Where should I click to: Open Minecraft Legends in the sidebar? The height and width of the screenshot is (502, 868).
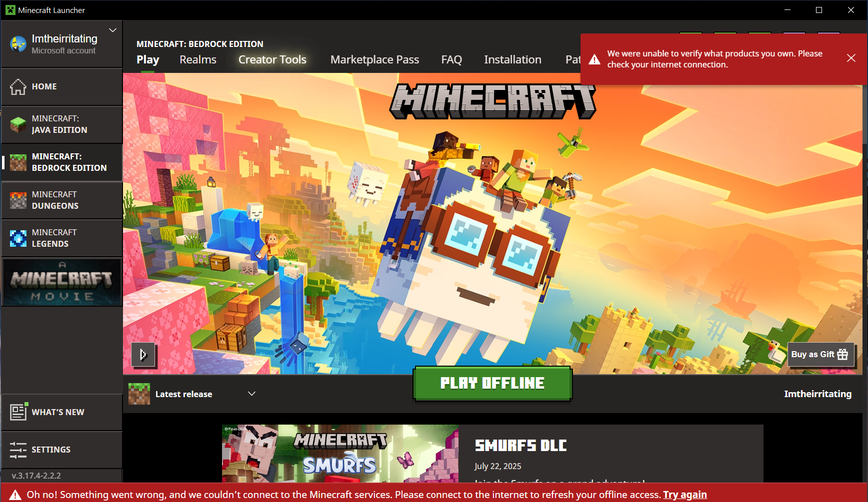tap(62, 238)
